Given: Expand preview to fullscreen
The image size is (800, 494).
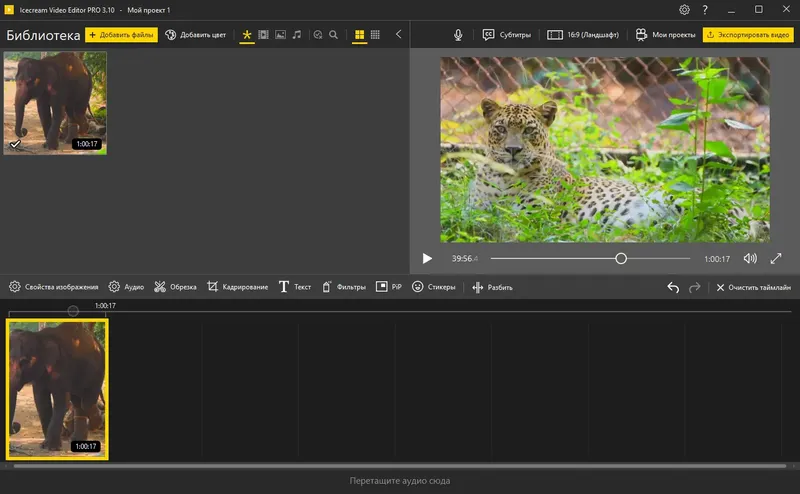Looking at the screenshot, I should (x=776, y=258).
